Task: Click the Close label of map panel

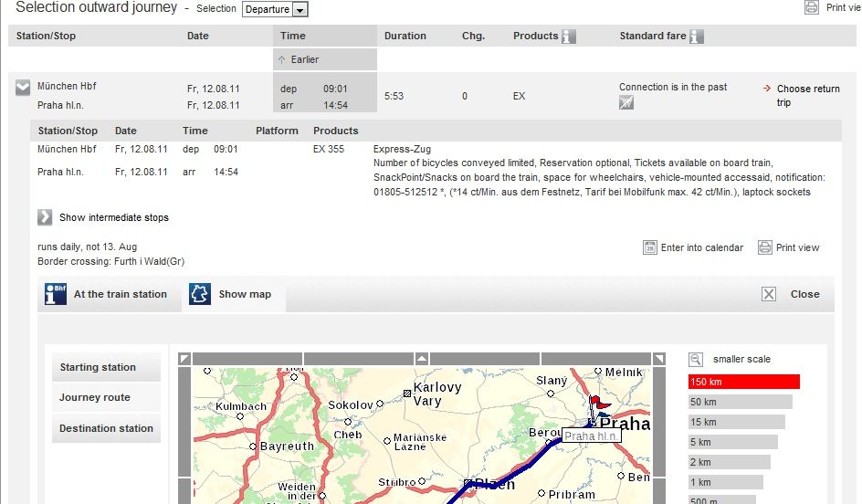Action: (804, 294)
